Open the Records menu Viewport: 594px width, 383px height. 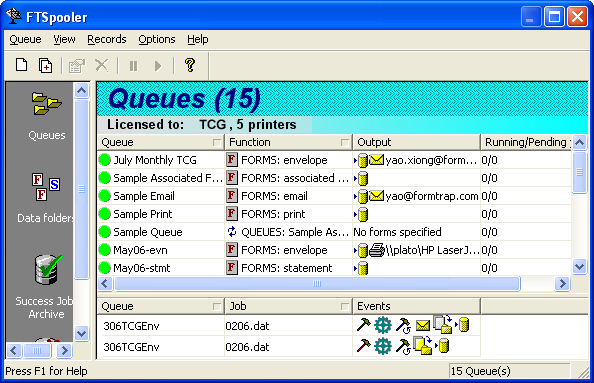click(107, 39)
